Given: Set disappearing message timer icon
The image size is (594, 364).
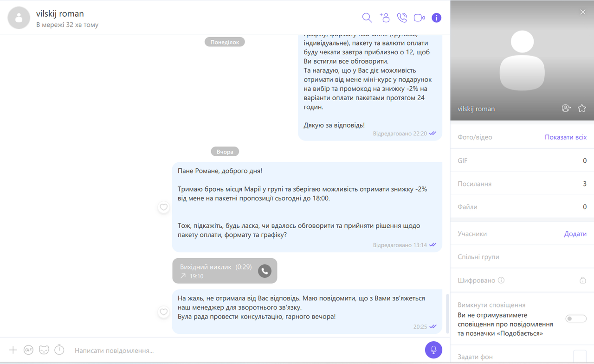Looking at the screenshot, I should coord(59,350).
